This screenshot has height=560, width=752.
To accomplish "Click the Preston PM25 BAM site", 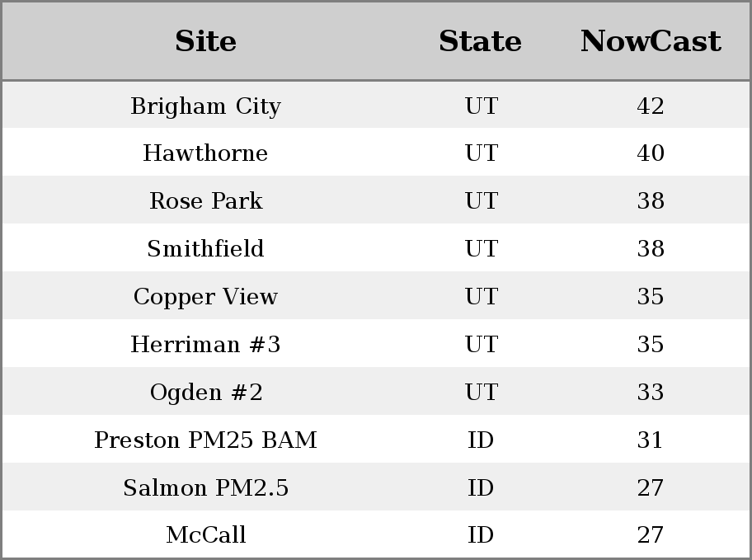I will point(205,440).
